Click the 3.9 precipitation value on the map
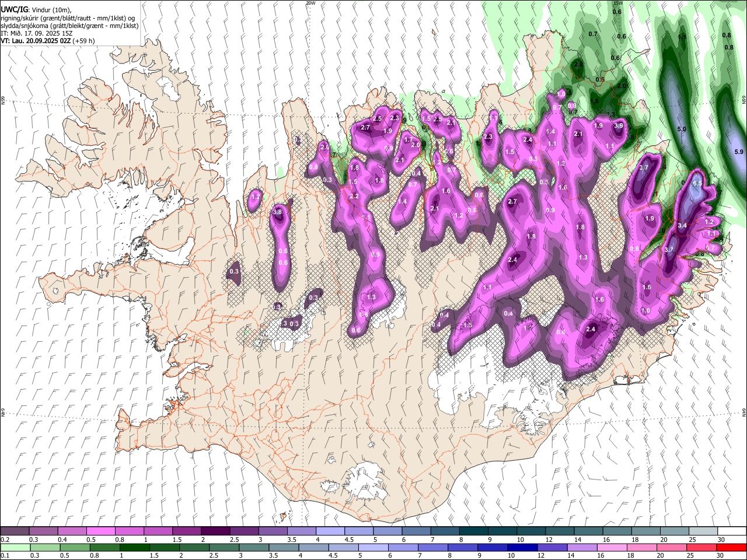747x560 pixels. (x=619, y=125)
